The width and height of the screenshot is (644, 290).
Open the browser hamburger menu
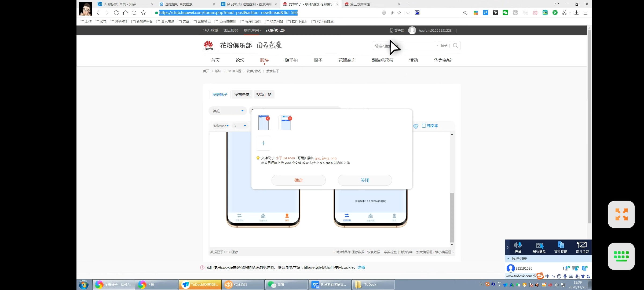pos(586,13)
